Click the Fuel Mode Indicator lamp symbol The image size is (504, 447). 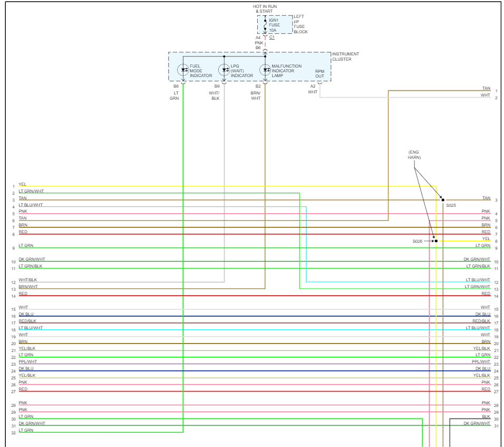(183, 69)
